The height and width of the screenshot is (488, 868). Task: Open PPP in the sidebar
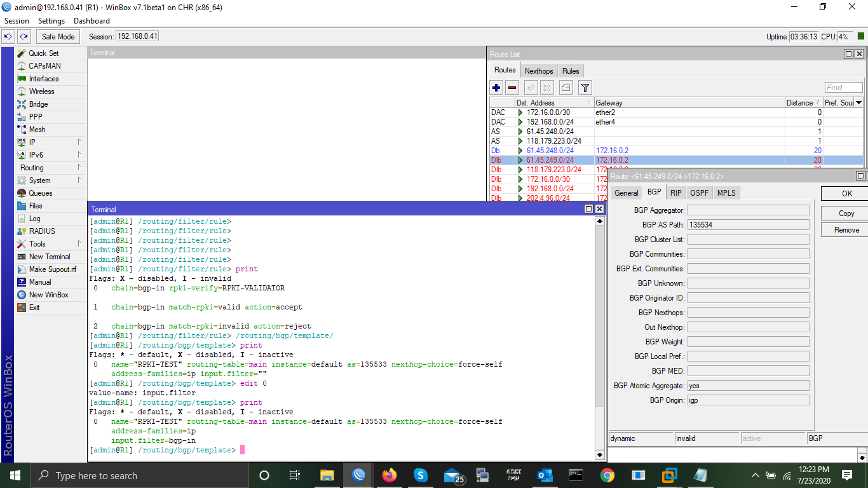point(51,117)
